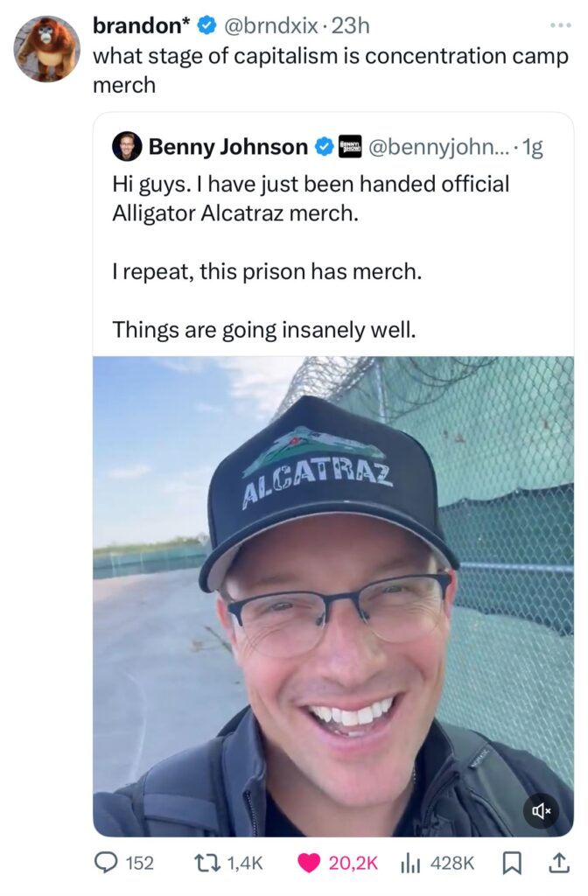588x896 pixels.
Task: Open Benny Johnson's small profile picture
Action: click(127, 146)
